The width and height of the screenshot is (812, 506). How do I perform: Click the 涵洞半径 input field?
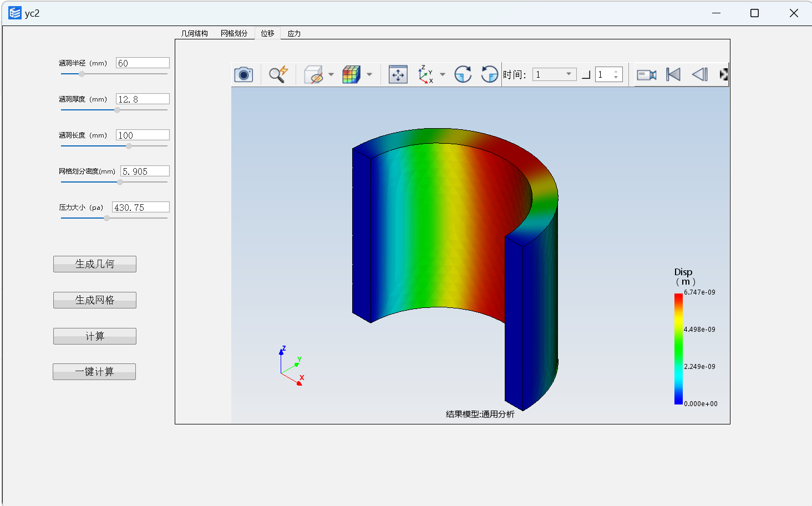click(x=143, y=63)
